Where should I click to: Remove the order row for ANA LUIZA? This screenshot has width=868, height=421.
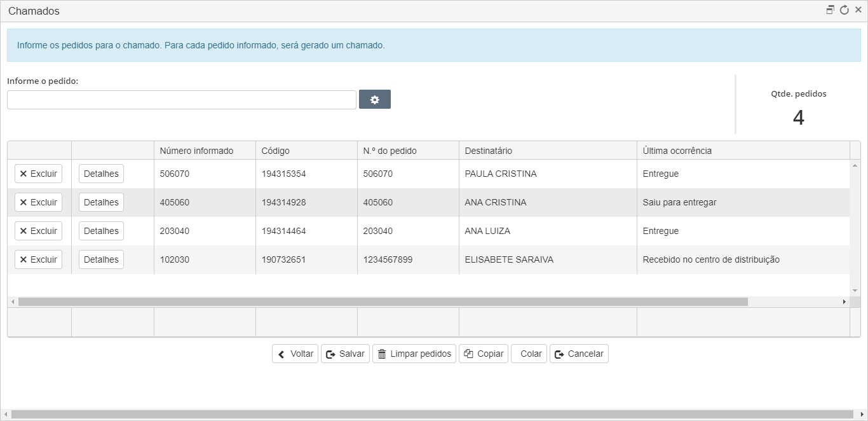38,231
